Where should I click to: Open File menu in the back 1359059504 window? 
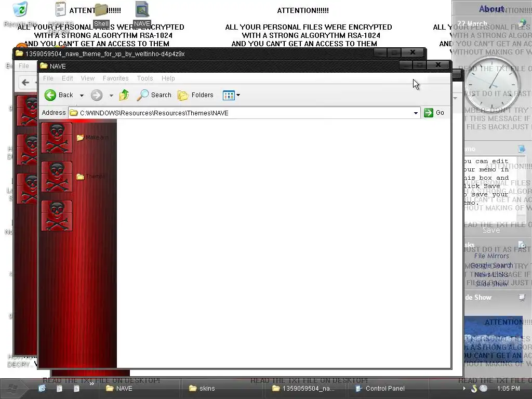pos(23,66)
